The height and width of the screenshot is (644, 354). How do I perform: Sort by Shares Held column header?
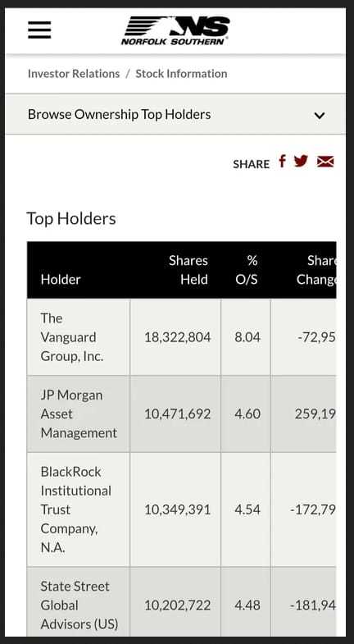[x=188, y=270]
